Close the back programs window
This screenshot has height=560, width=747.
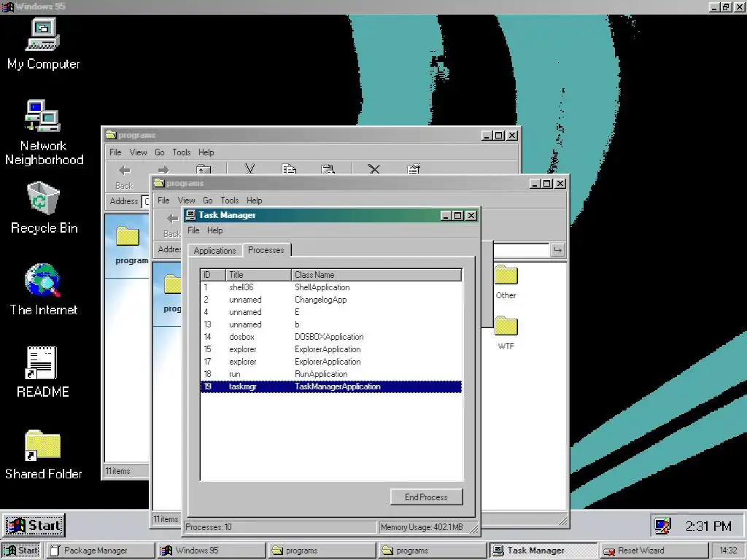click(512, 135)
